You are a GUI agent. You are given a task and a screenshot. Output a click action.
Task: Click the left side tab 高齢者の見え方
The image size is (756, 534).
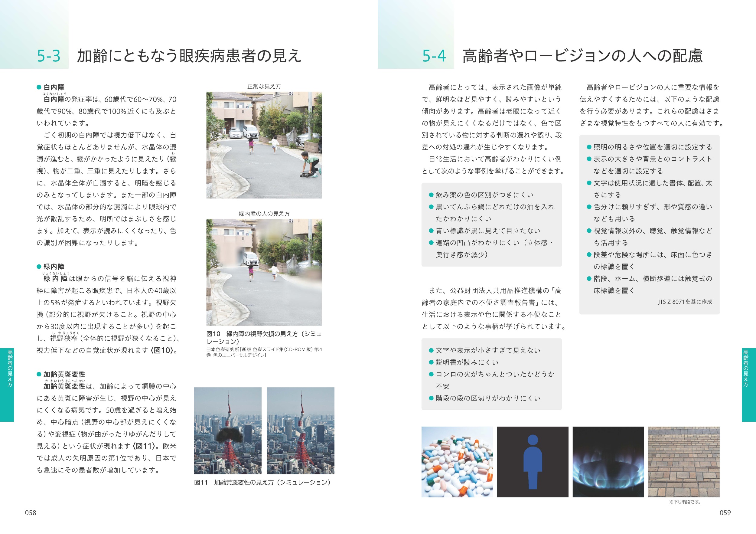tap(7, 385)
